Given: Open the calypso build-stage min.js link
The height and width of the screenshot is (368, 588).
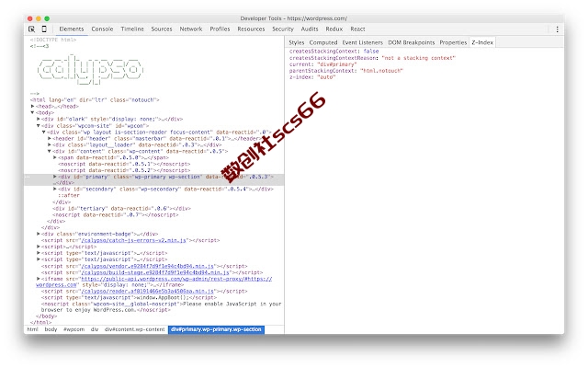Looking at the screenshot, I should pyautogui.click(x=155, y=272).
